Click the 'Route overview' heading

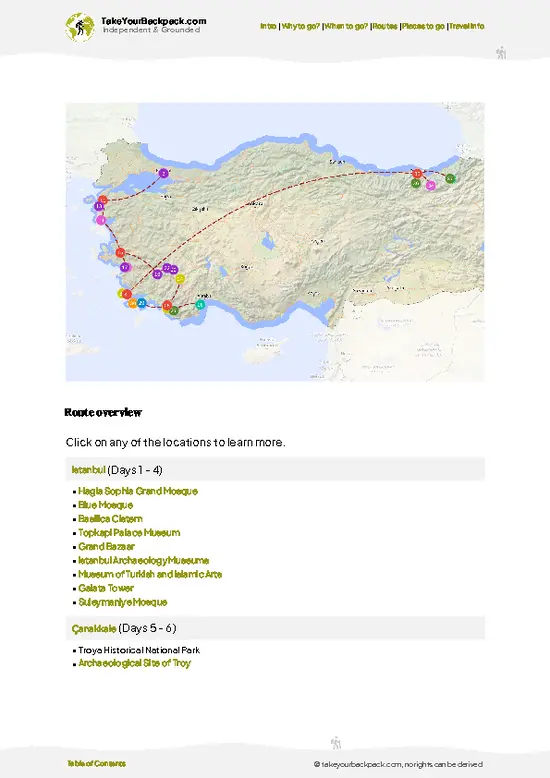click(x=103, y=412)
